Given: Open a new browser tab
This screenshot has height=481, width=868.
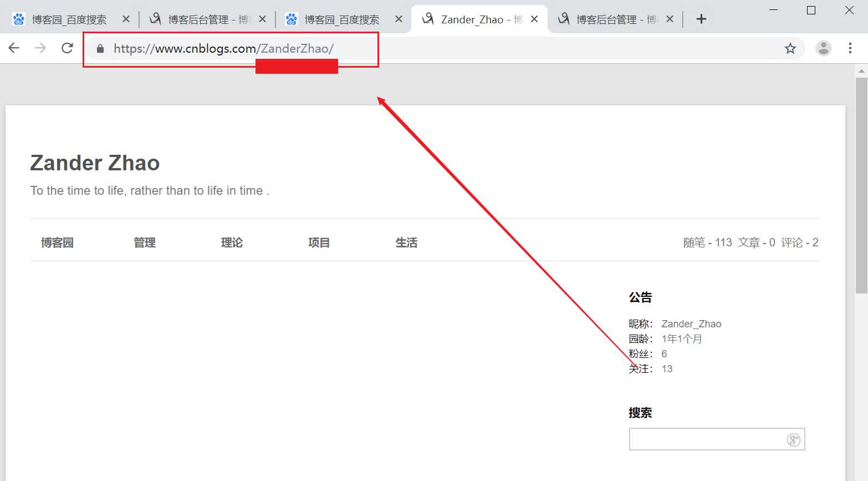Looking at the screenshot, I should click(x=701, y=19).
